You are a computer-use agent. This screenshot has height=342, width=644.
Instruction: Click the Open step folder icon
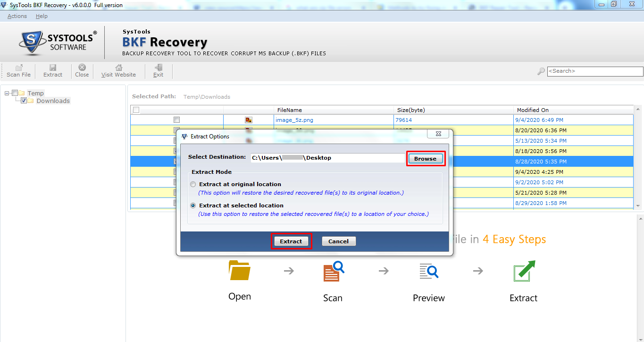240,270
